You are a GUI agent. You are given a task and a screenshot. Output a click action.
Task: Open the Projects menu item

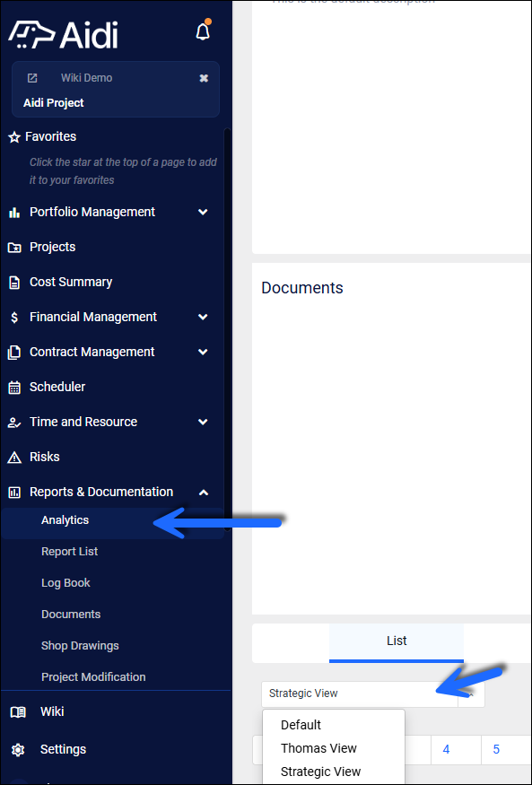tap(53, 247)
